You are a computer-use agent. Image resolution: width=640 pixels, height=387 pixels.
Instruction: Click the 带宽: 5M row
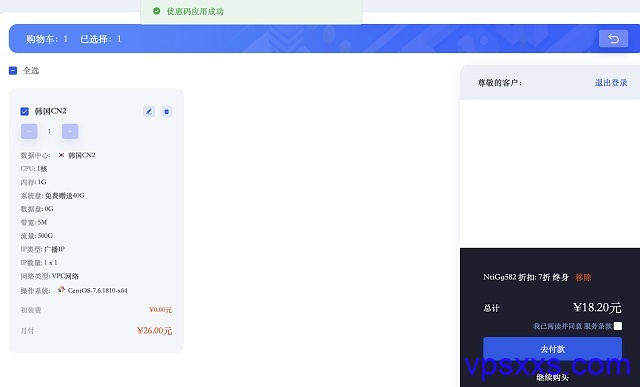click(34, 222)
